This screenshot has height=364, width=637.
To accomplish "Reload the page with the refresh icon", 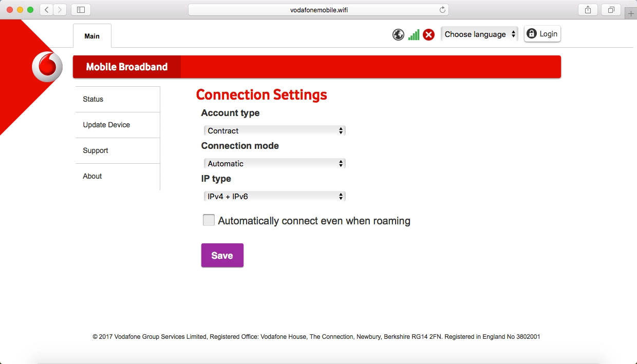I will (442, 10).
